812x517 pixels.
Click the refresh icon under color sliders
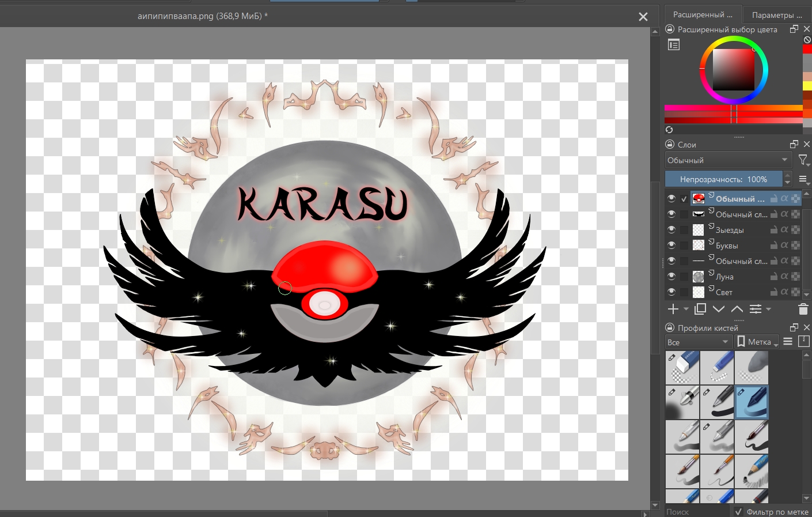pos(669,130)
